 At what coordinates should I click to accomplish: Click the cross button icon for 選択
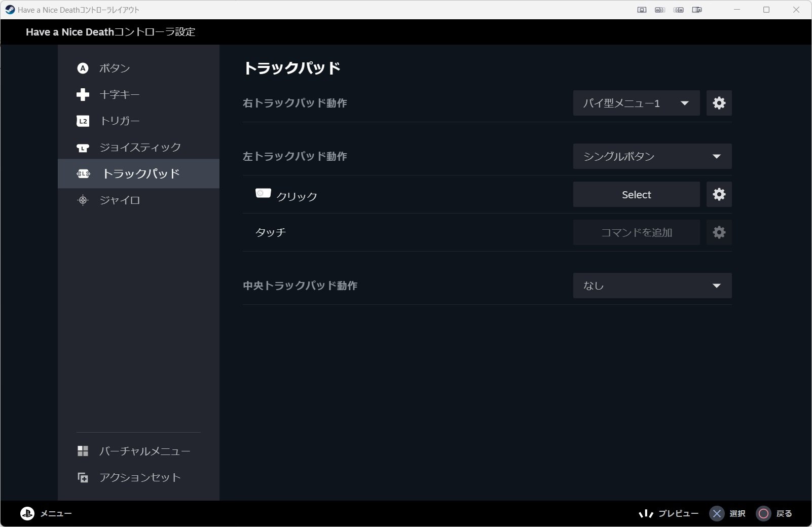[x=717, y=514]
